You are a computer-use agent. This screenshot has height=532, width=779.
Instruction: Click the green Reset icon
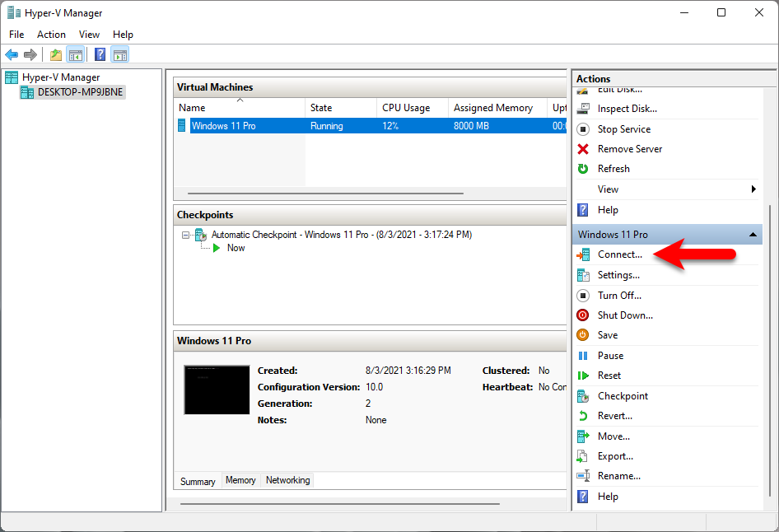[583, 376]
